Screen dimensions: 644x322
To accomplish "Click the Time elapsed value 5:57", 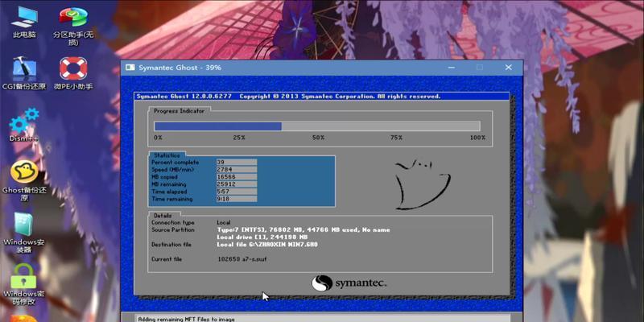I will coord(237,192).
